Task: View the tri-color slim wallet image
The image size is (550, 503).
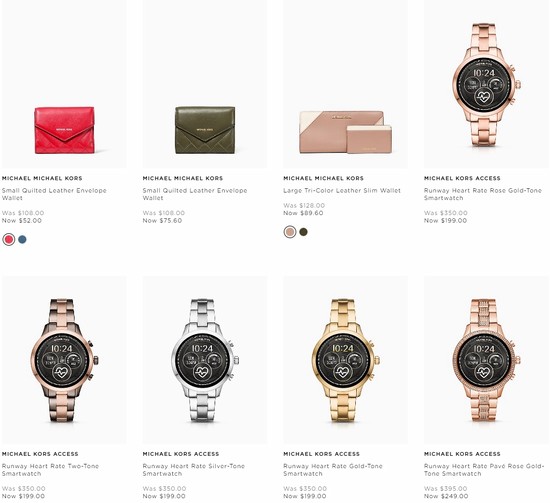Action: click(x=346, y=84)
